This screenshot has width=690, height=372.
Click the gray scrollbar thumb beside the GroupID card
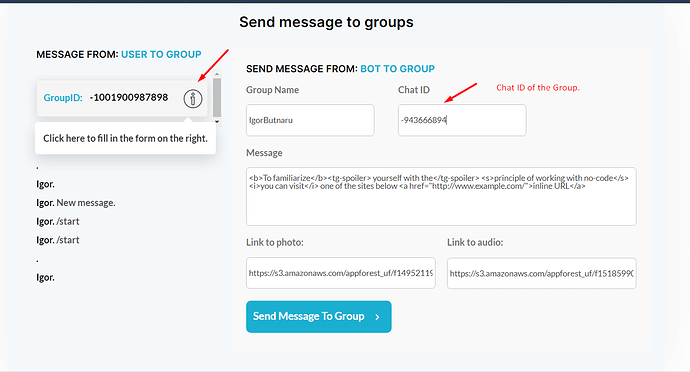217,98
